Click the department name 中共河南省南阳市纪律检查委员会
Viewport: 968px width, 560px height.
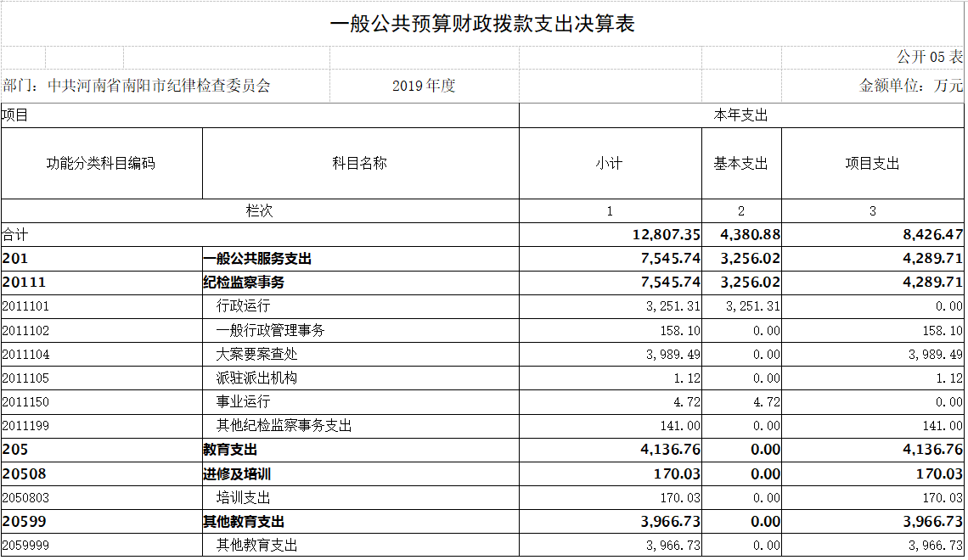[160, 85]
